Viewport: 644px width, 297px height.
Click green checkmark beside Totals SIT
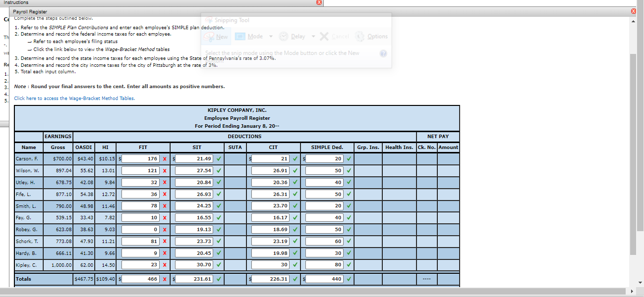tap(219, 279)
